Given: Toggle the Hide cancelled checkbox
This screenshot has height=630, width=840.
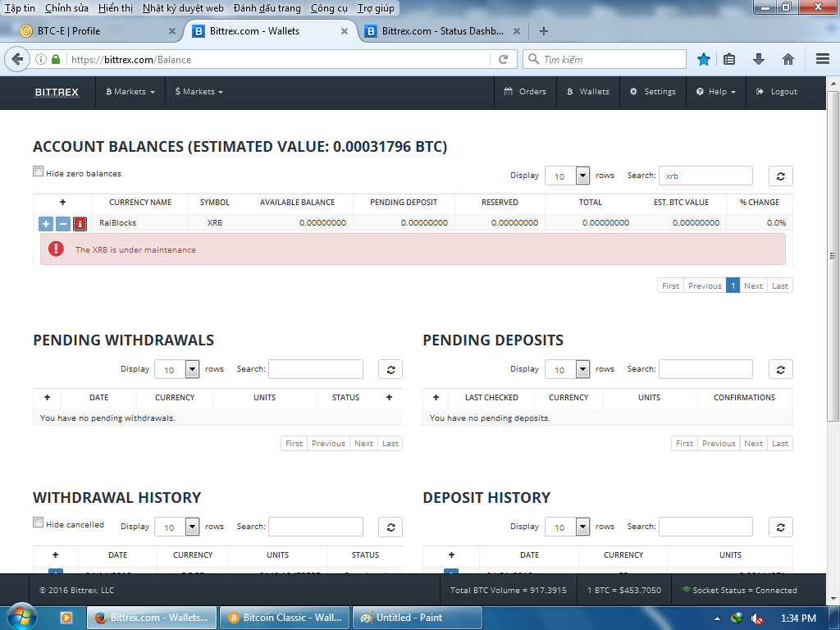Looking at the screenshot, I should tap(38, 523).
